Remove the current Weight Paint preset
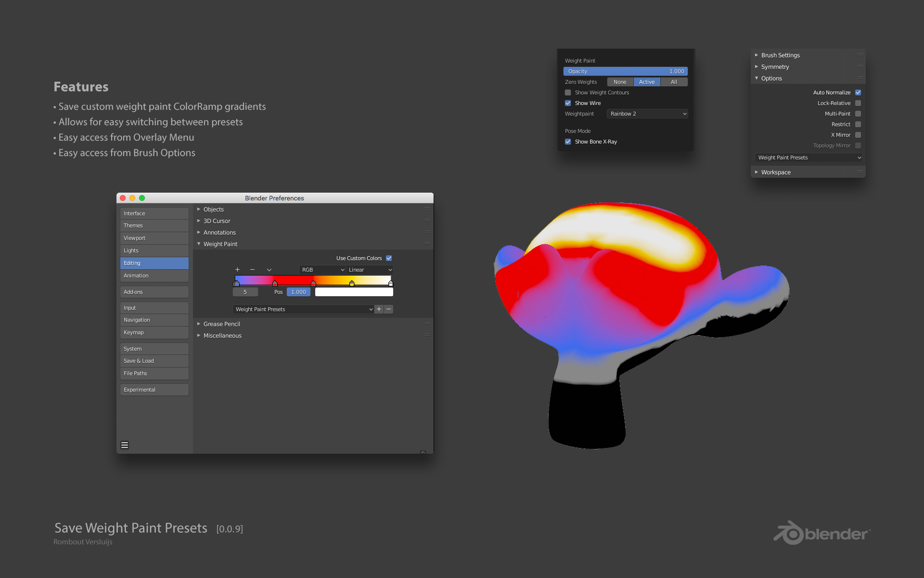This screenshot has height=578, width=924. pos(389,309)
